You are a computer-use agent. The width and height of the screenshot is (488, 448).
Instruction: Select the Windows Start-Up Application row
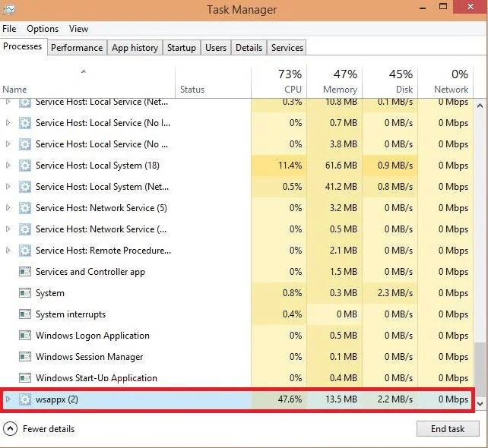pos(236,378)
